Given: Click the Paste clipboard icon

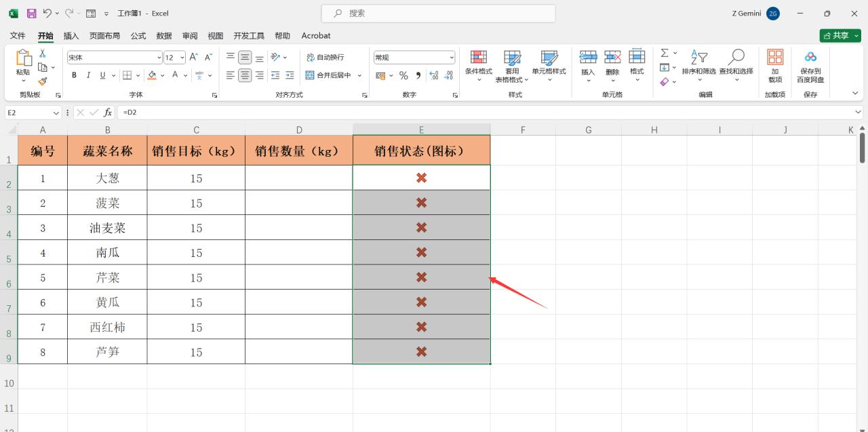Looking at the screenshot, I should coord(23,59).
